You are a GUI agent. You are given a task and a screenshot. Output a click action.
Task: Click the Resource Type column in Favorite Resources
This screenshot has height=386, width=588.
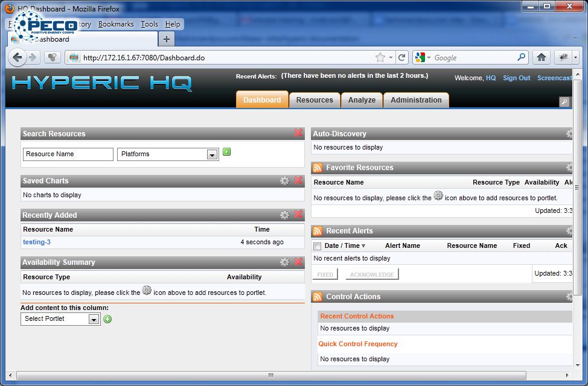(496, 182)
